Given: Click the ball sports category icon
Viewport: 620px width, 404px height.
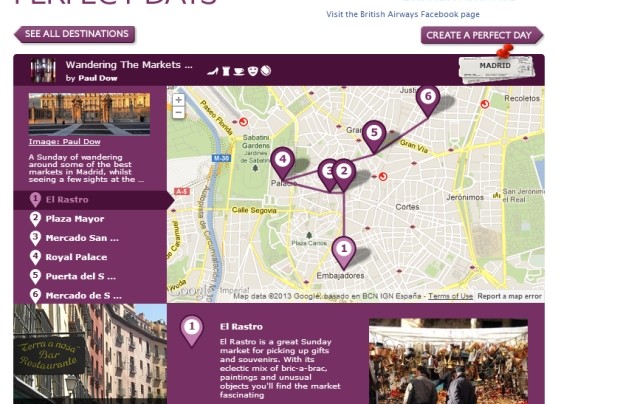Looking at the screenshot, I should pos(266,71).
